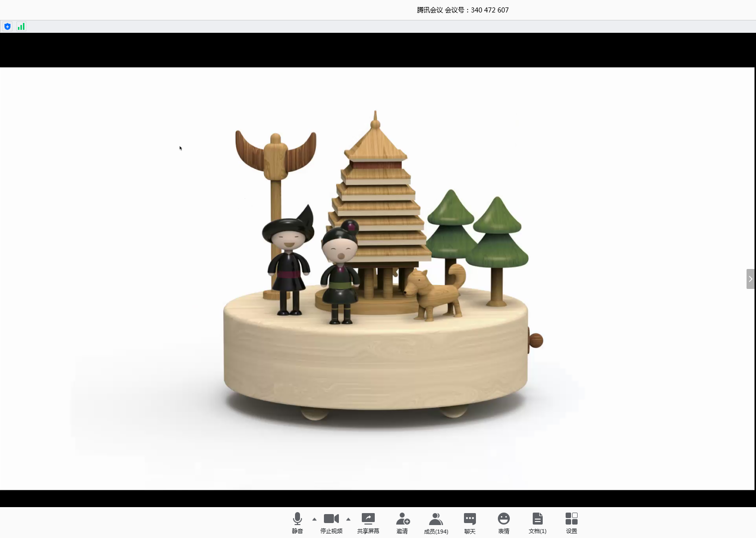Click the horned totem pole in shared image

point(276,159)
